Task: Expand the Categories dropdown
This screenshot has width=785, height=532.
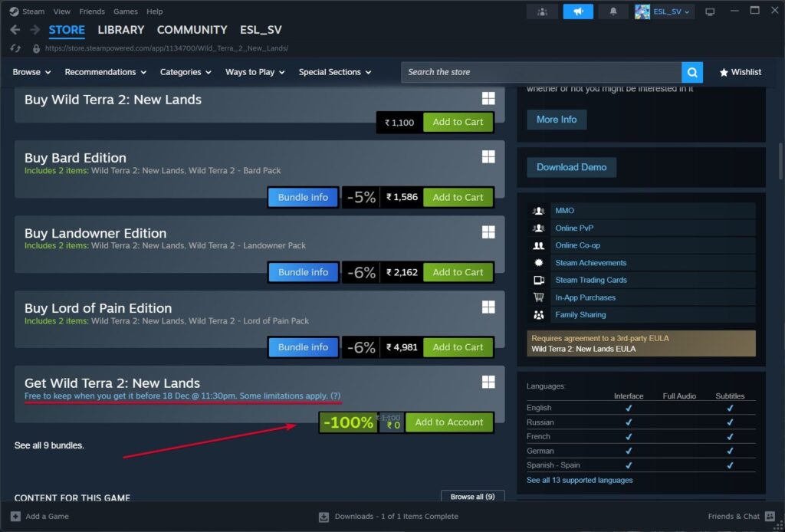Action: pos(186,72)
